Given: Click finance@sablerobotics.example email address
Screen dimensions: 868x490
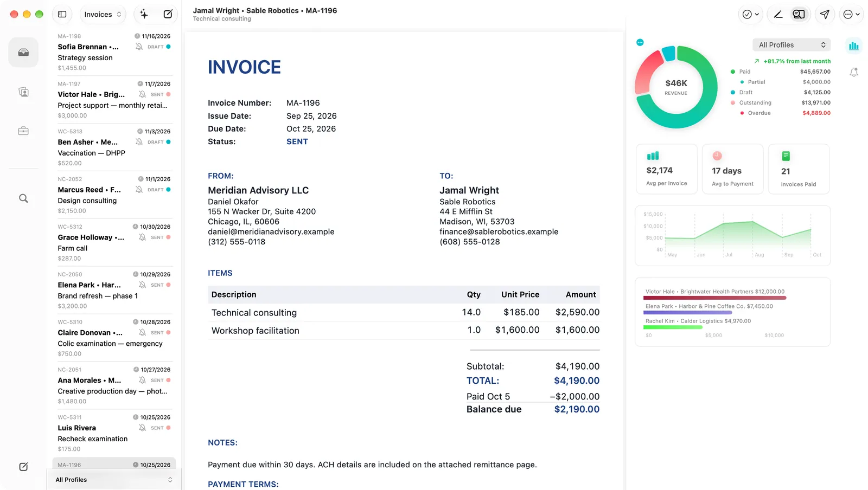Looking at the screenshot, I should tap(499, 231).
